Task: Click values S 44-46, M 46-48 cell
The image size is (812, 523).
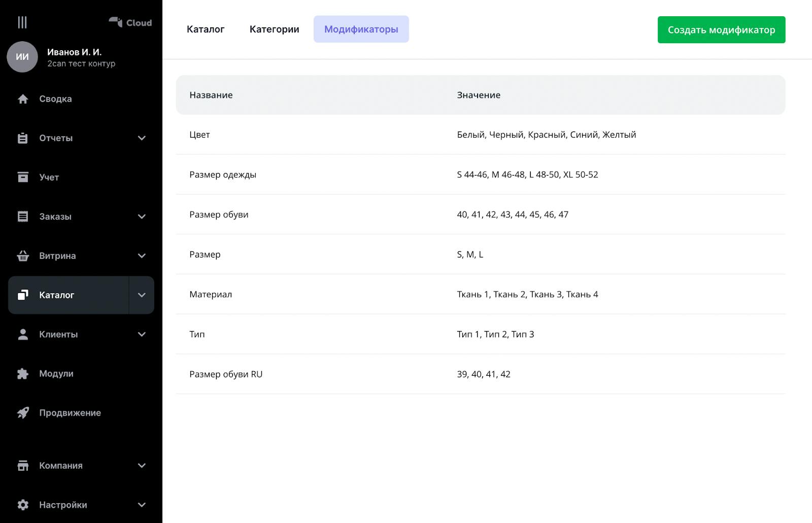Action: pyautogui.click(x=527, y=175)
